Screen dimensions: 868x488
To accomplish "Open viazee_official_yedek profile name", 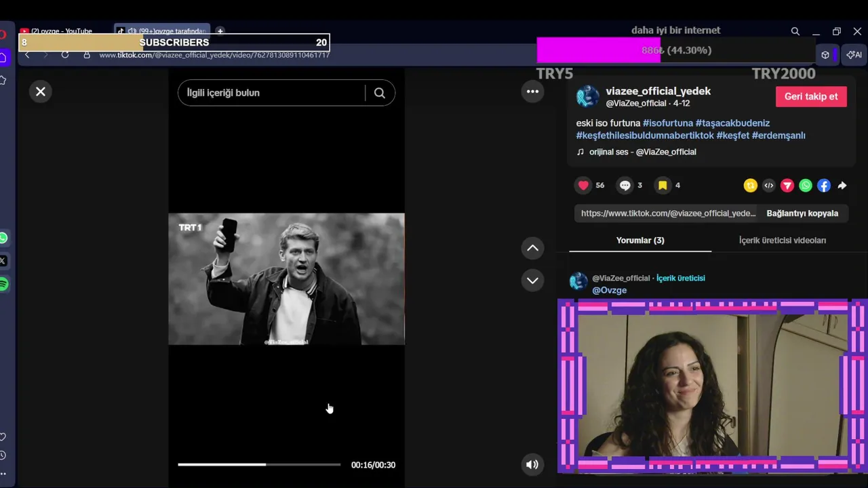I will tap(658, 91).
